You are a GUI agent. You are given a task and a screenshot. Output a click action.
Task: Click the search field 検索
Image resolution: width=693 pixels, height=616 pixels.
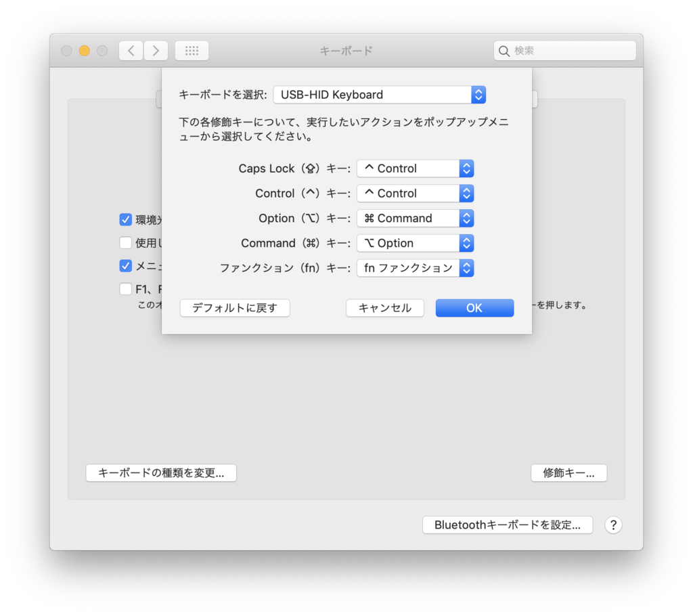pos(565,51)
